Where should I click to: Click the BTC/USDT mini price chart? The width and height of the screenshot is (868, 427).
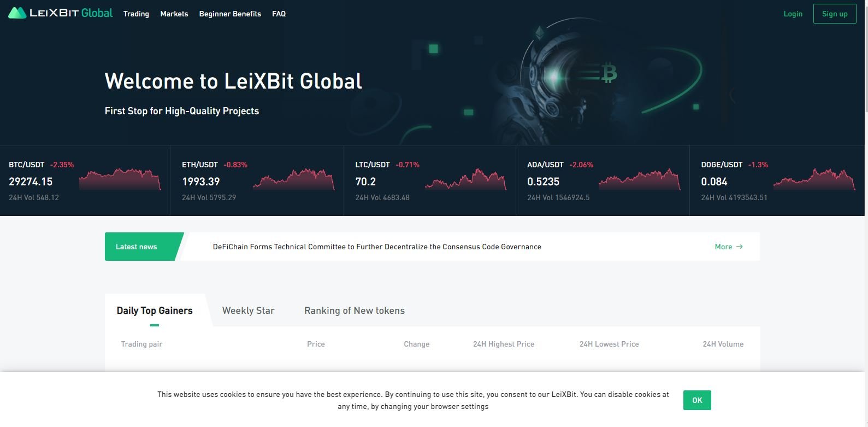[x=120, y=179]
